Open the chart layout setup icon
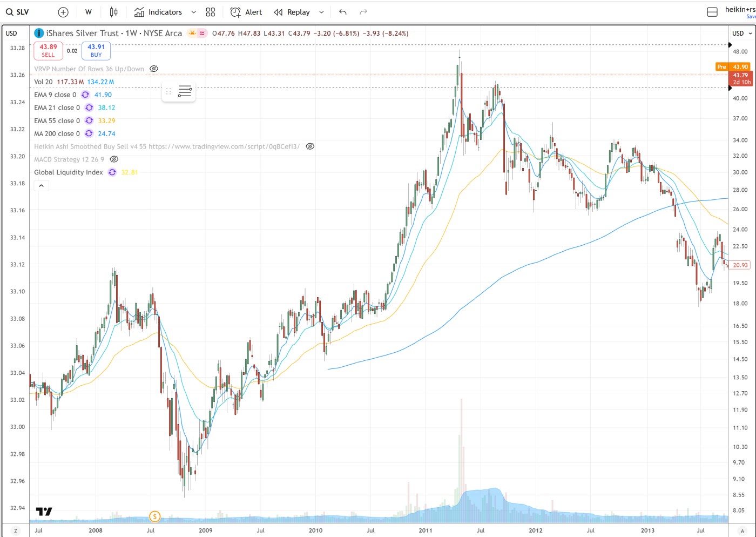 (712, 12)
